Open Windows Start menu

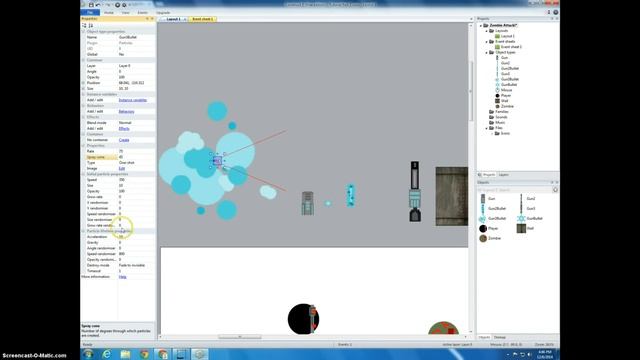click(x=88, y=354)
